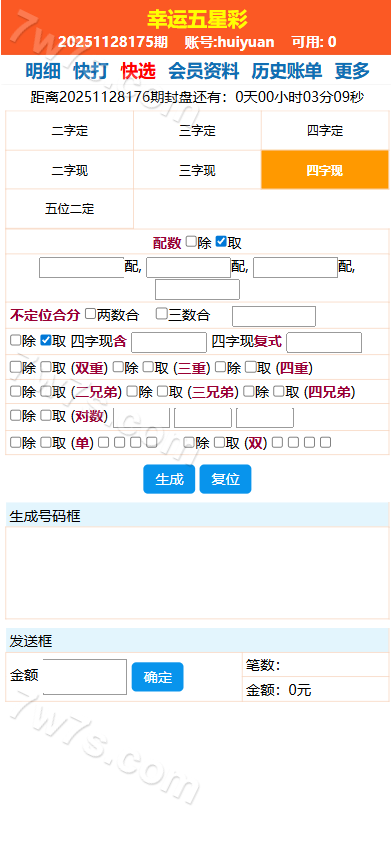The image size is (391, 846).
Task: Select the 三字定 tab
Action: tap(197, 131)
